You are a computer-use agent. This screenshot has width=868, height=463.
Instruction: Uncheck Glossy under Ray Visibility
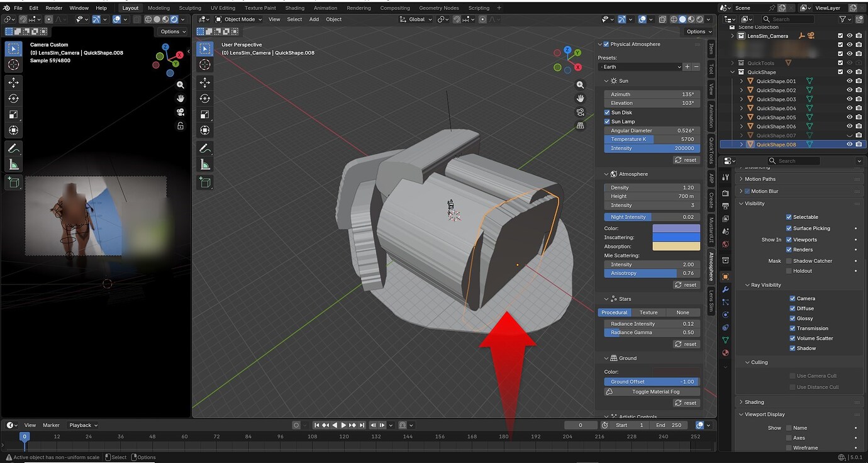793,318
